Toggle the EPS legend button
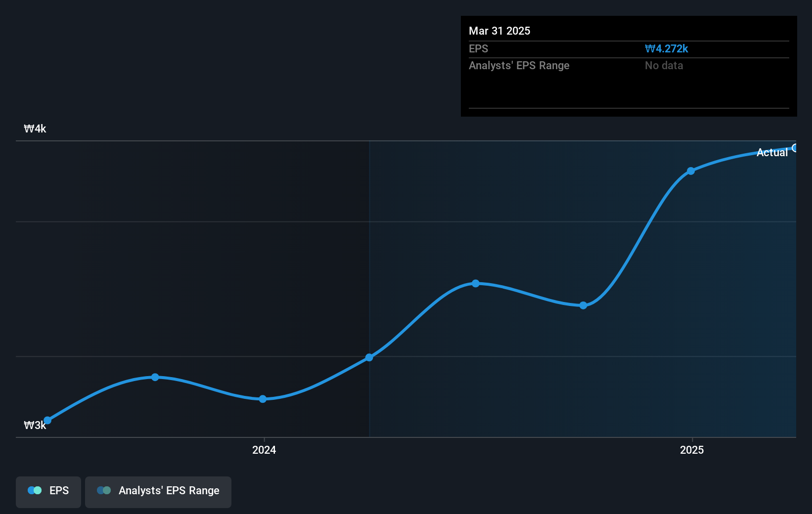 (x=48, y=492)
